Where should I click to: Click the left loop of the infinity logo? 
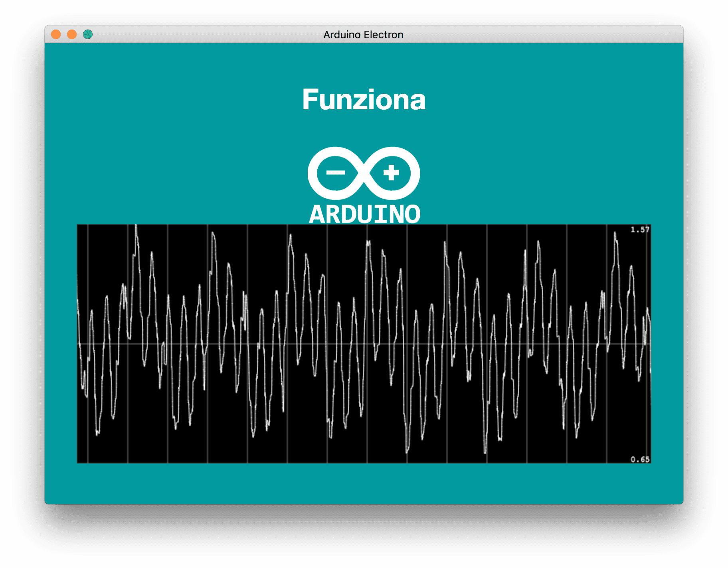tap(315, 173)
